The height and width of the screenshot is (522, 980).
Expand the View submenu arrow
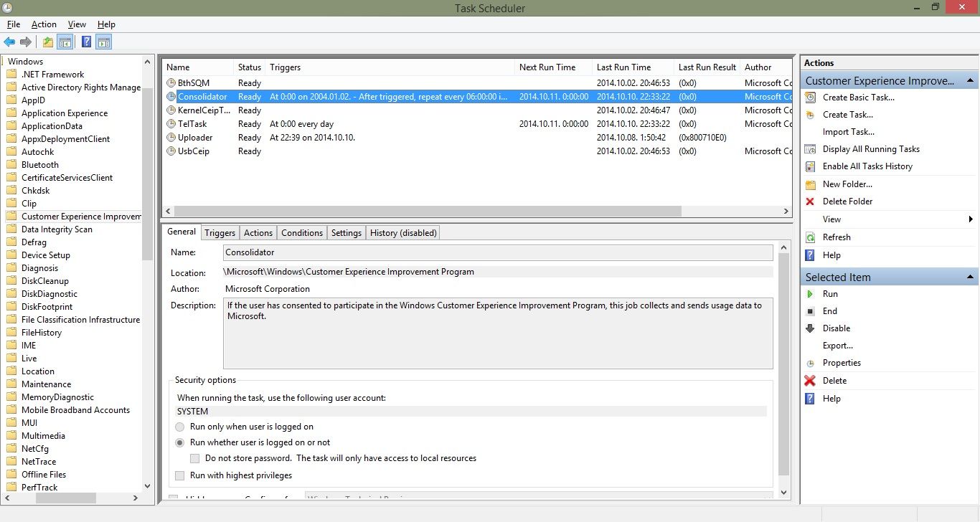(971, 219)
